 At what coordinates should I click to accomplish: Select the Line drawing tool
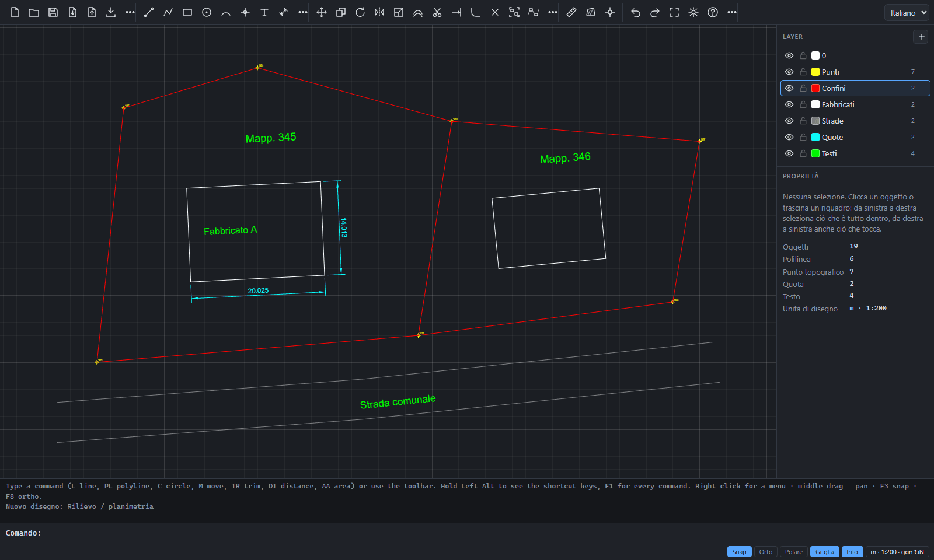coord(149,12)
